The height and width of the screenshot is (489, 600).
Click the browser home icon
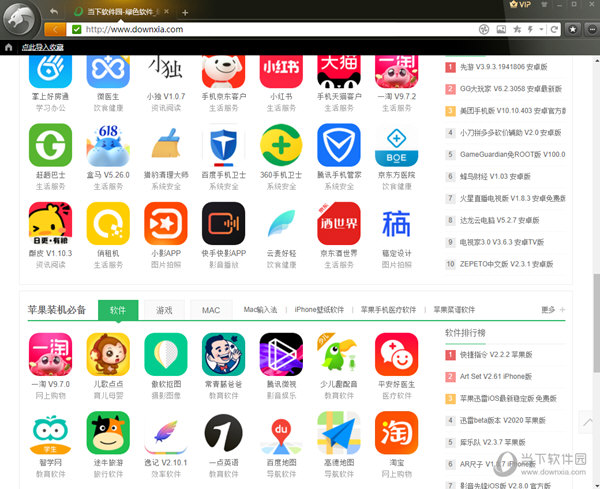tap(9, 47)
